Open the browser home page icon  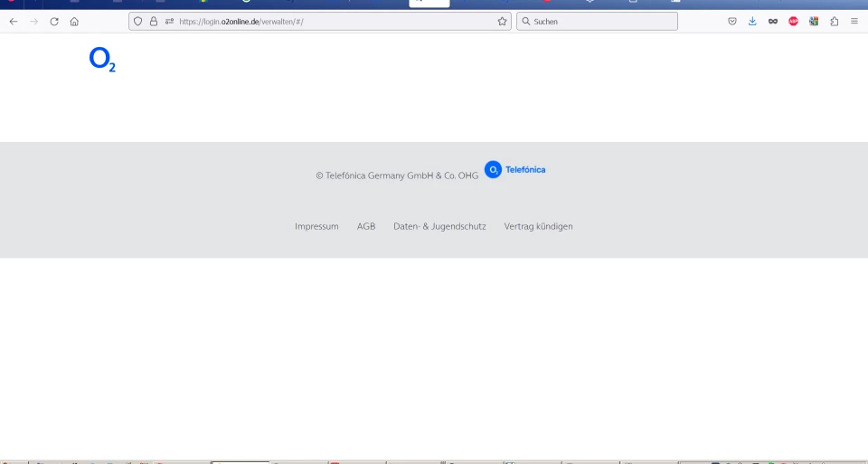tap(74, 22)
